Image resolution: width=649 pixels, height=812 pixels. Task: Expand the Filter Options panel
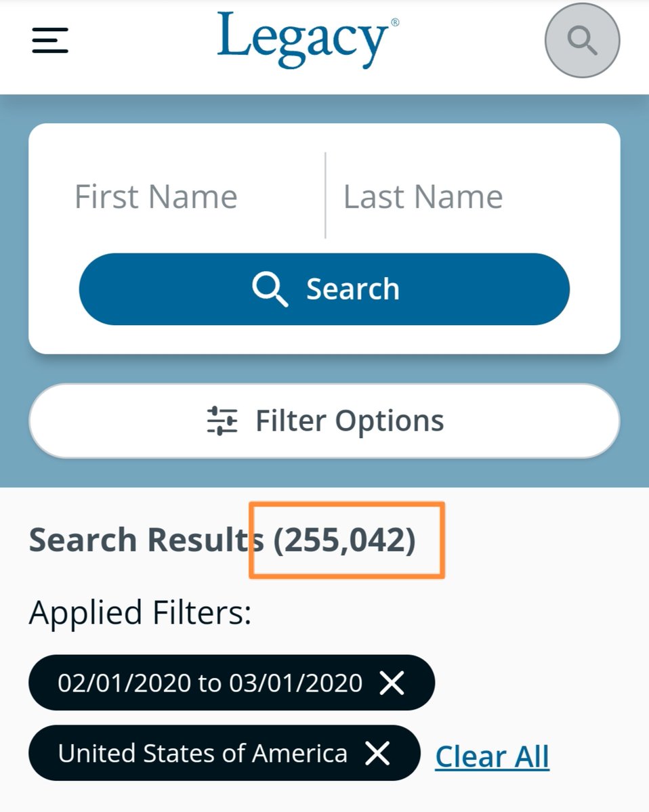click(349, 421)
